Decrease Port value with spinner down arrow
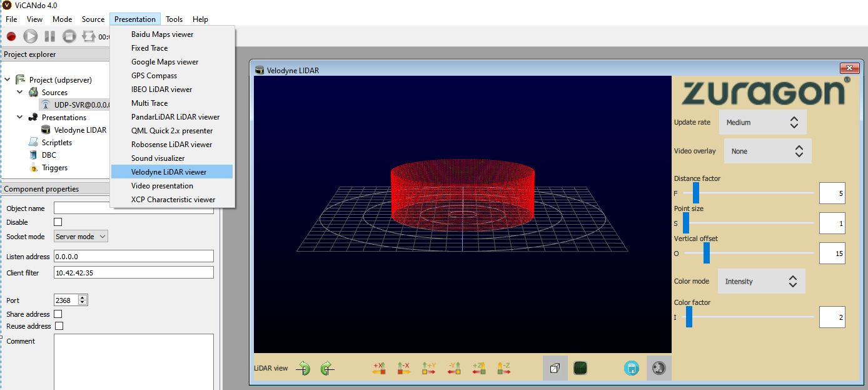 point(83,303)
